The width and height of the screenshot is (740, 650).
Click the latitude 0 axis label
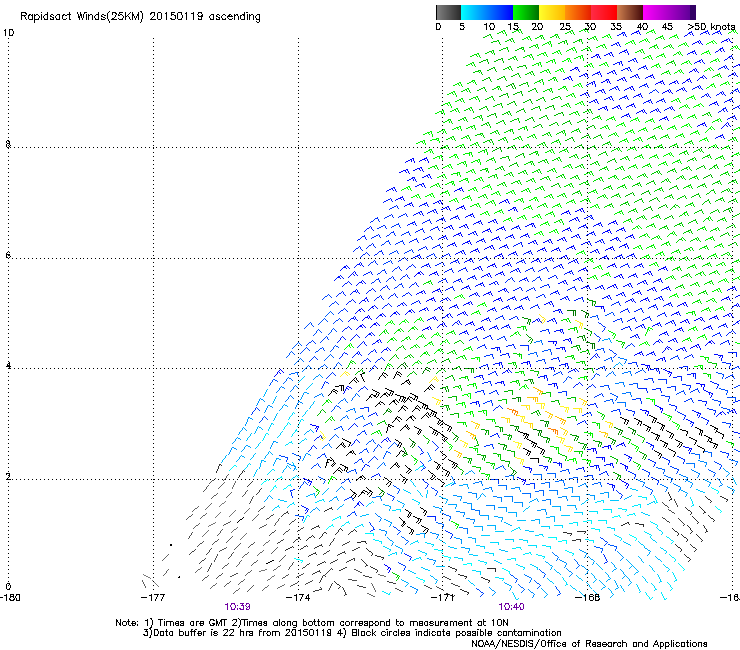click(8, 587)
